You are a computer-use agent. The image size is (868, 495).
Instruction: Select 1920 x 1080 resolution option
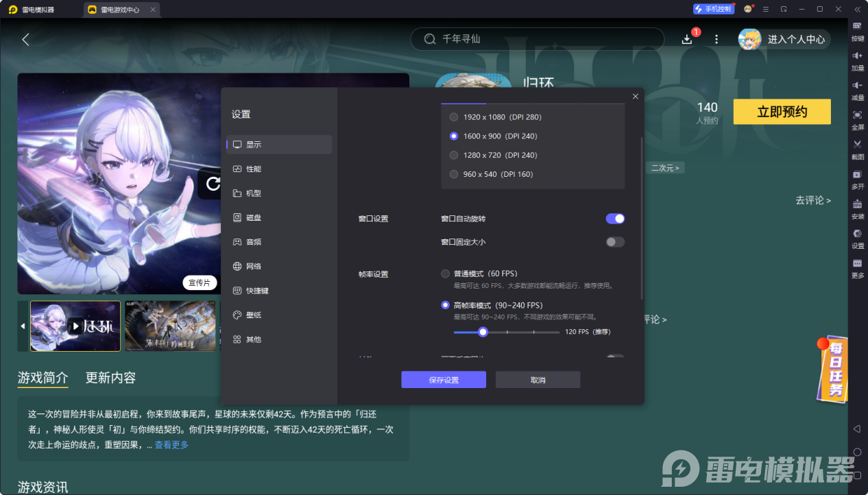coord(454,117)
